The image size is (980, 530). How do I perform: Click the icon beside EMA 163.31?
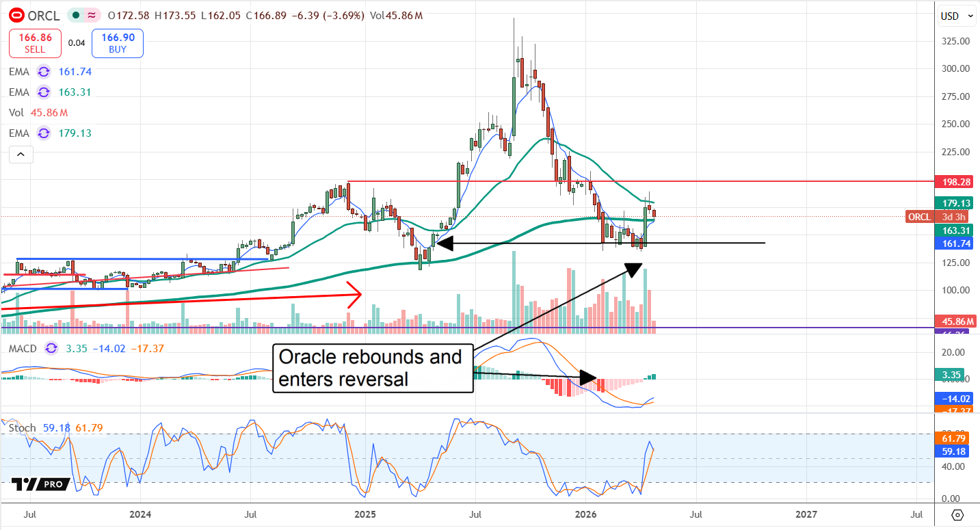coord(44,92)
